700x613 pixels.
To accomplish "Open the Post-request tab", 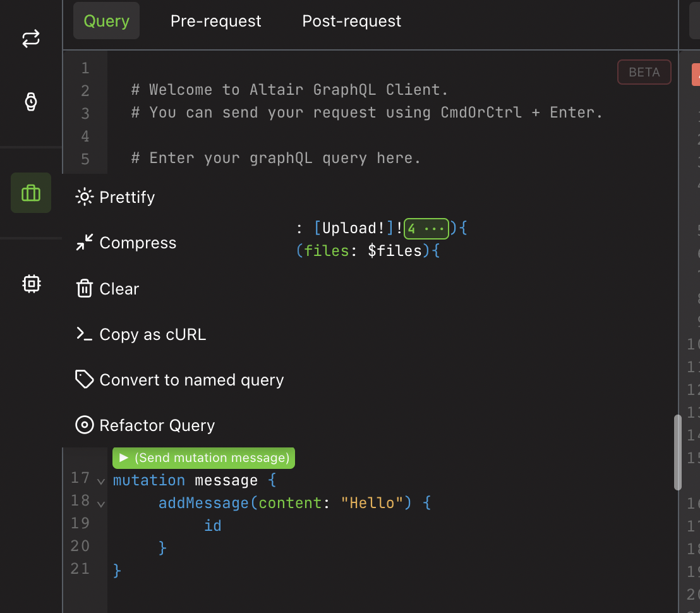I will tap(351, 21).
